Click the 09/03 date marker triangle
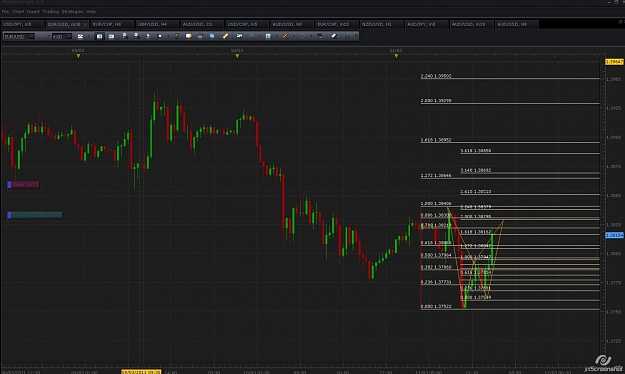This screenshot has height=374, width=625. click(79, 56)
